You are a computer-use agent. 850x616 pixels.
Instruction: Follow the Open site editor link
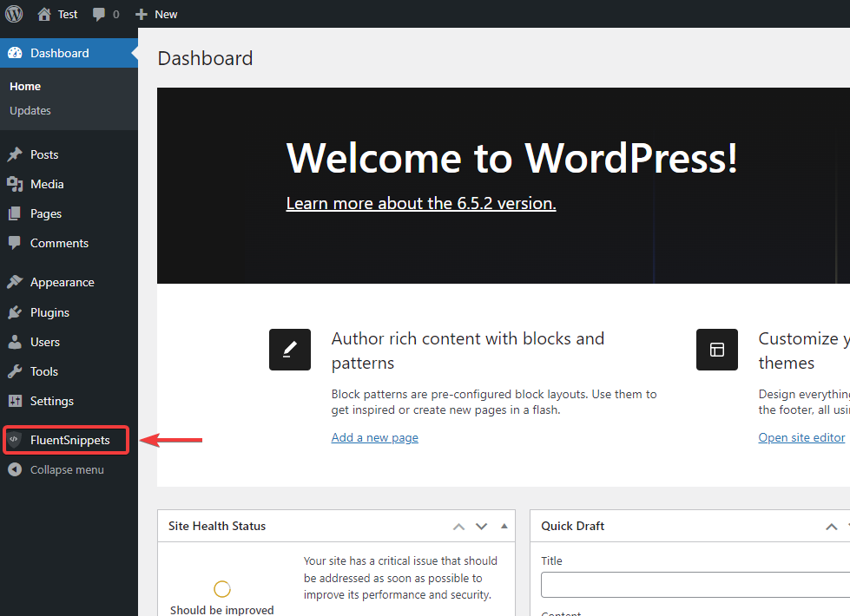click(801, 437)
